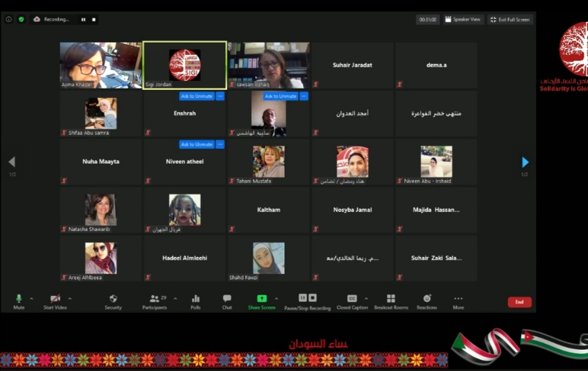The width and height of the screenshot is (588, 371).
Task: Open Breakout Rooms
Action: pos(391,300)
